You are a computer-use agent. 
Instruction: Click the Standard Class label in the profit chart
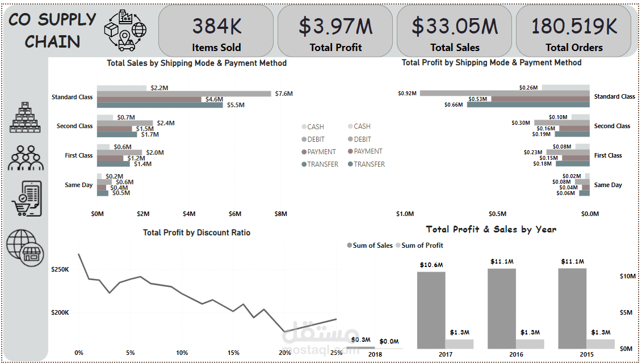pos(615,96)
